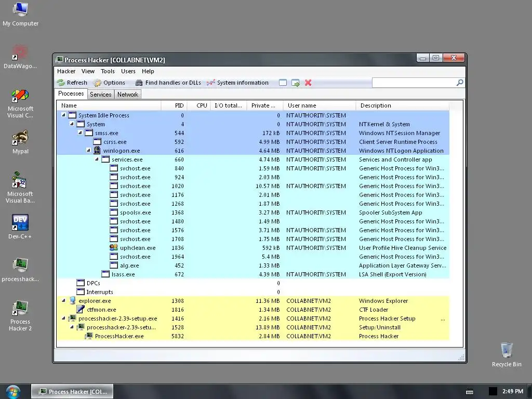Click the Windows Start orb

13,392
